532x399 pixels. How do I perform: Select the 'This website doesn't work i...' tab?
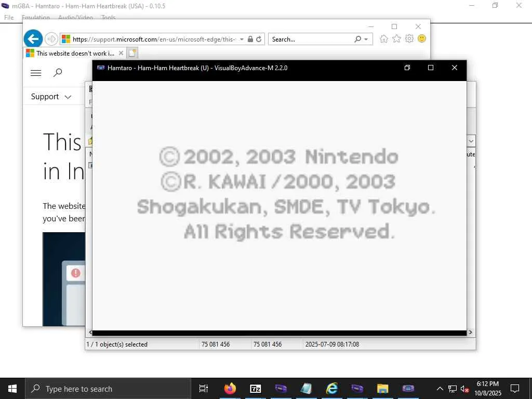click(75, 54)
